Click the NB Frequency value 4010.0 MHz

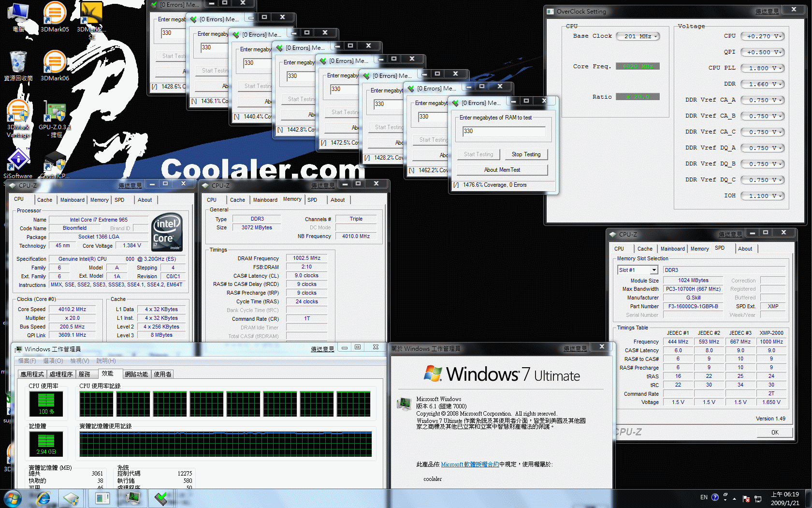point(356,236)
